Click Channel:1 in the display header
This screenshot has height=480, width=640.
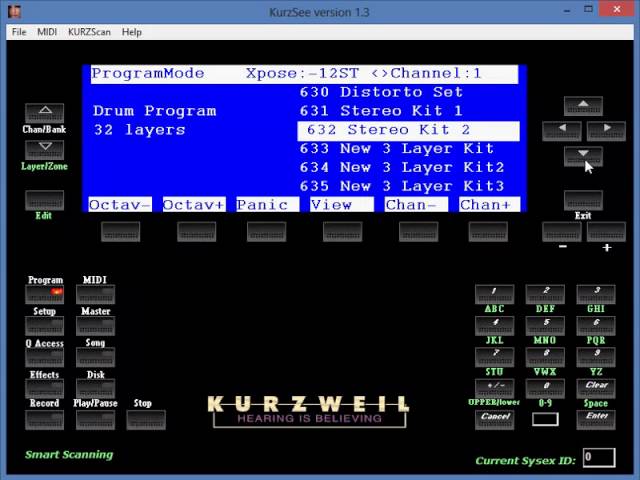click(436, 73)
